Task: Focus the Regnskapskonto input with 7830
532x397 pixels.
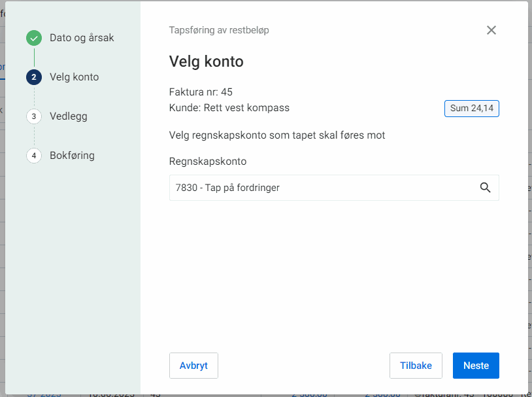Action: (x=334, y=188)
